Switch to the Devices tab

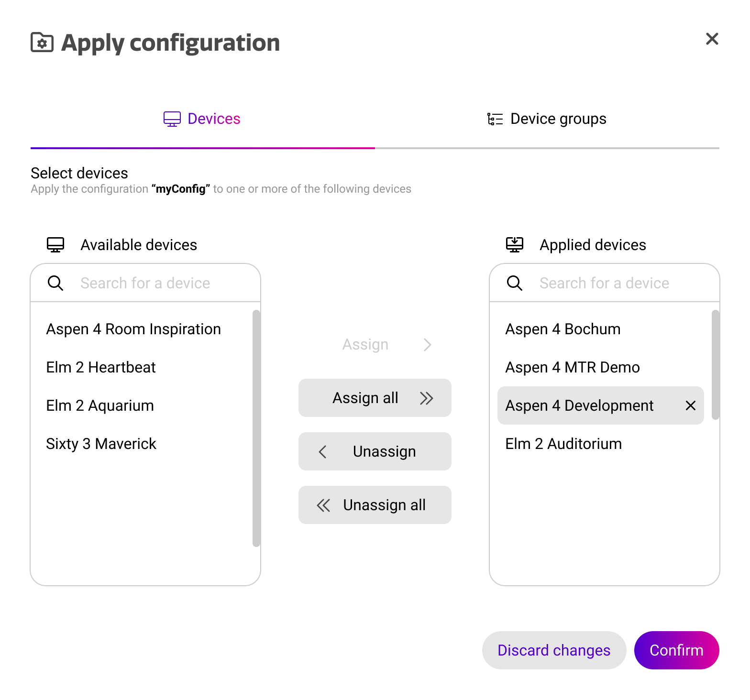[x=202, y=119]
